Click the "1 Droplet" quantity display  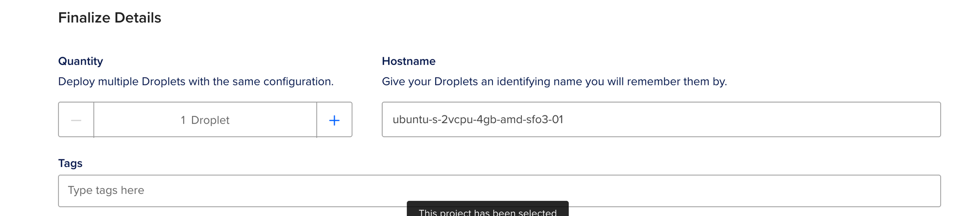coord(205,120)
